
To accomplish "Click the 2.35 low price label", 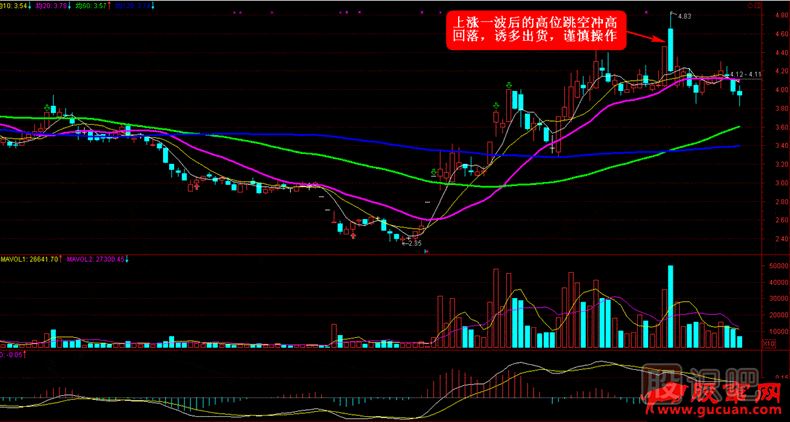I will pos(412,242).
